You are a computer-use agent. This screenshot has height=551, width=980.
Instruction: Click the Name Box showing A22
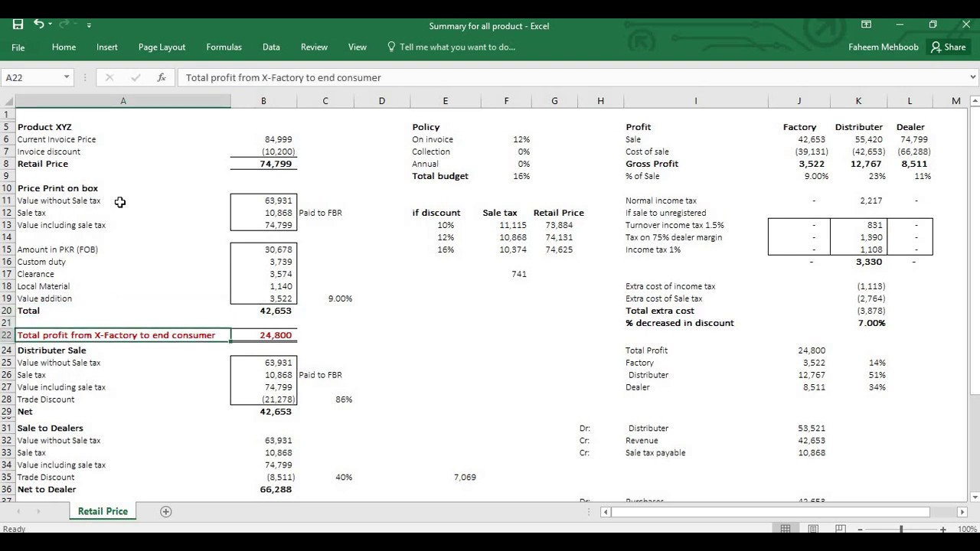click(x=31, y=77)
